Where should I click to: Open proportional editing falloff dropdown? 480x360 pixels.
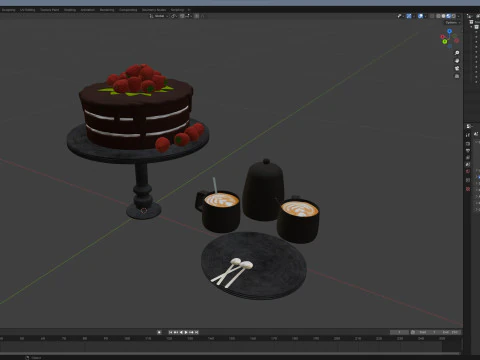click(x=202, y=16)
